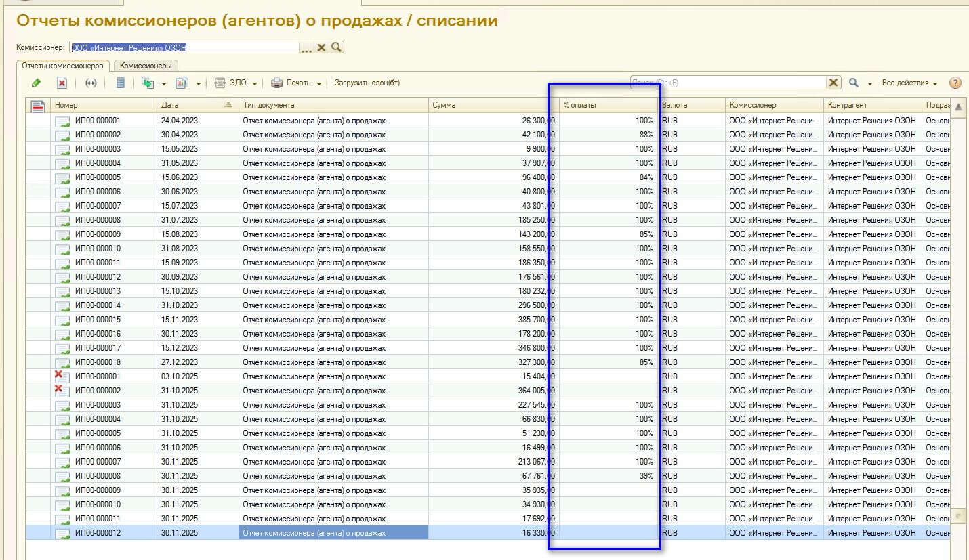The height and width of the screenshot is (560, 969).
Task: Click the table scrollbar up arrow
Action: coord(960,108)
